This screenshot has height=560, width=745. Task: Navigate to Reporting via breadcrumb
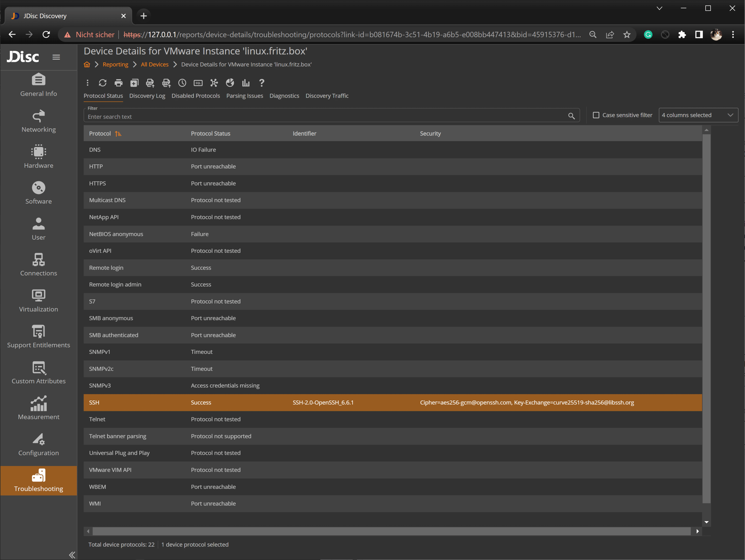click(115, 64)
